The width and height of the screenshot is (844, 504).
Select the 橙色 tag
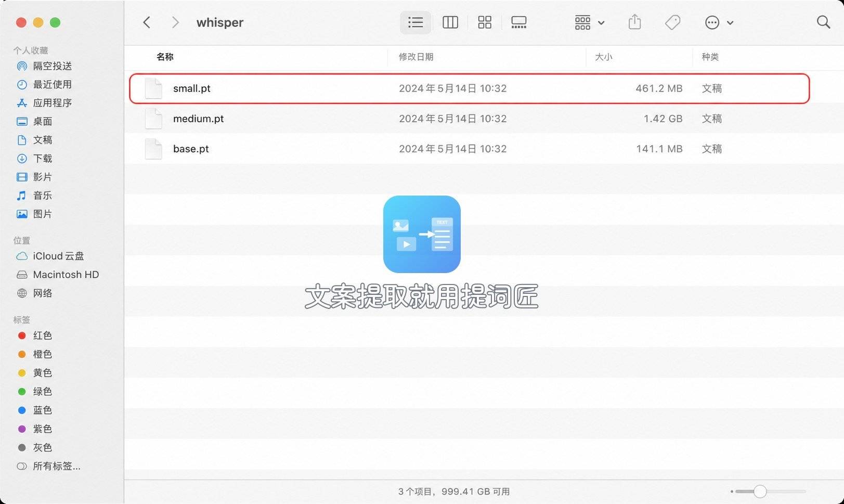[x=42, y=354]
